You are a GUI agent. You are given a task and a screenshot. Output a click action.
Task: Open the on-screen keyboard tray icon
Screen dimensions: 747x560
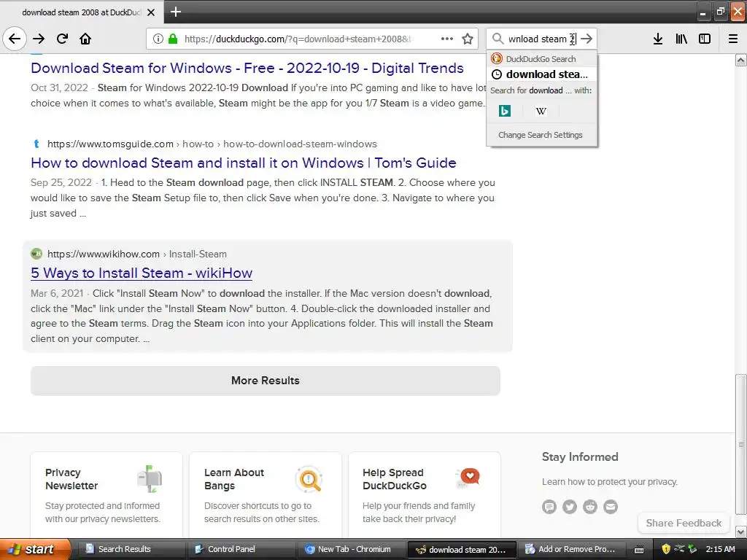pyautogui.click(x=639, y=550)
